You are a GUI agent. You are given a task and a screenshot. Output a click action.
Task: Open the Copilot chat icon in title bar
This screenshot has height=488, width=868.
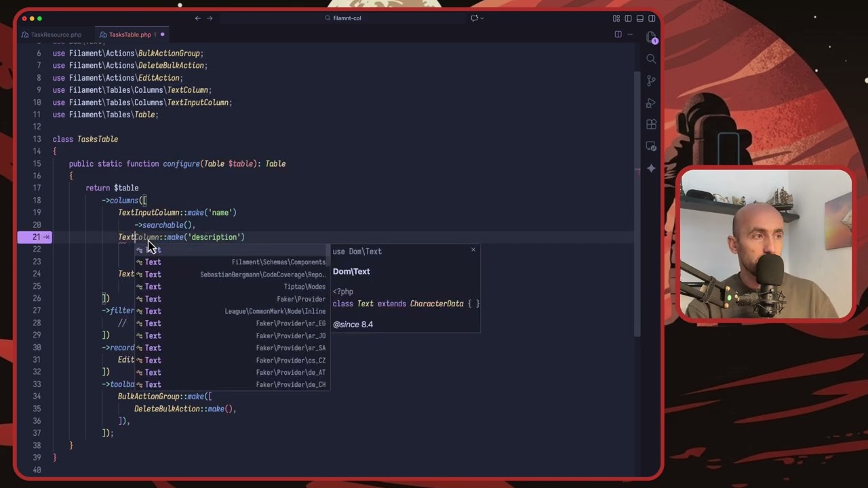(474, 18)
